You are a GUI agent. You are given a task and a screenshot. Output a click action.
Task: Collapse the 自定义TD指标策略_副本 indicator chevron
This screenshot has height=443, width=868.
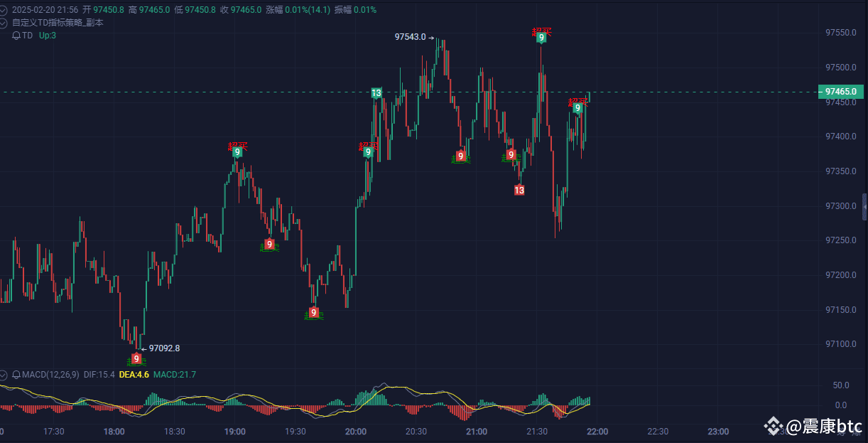[4, 23]
